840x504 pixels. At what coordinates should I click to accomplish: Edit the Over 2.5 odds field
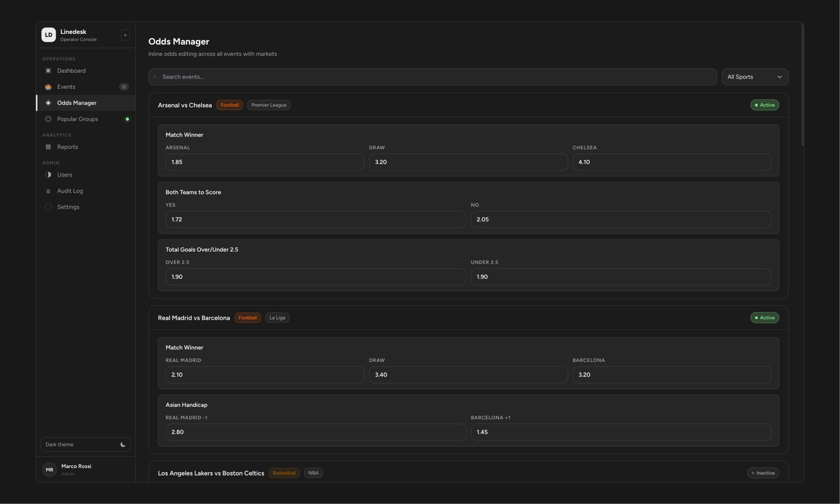tap(315, 277)
